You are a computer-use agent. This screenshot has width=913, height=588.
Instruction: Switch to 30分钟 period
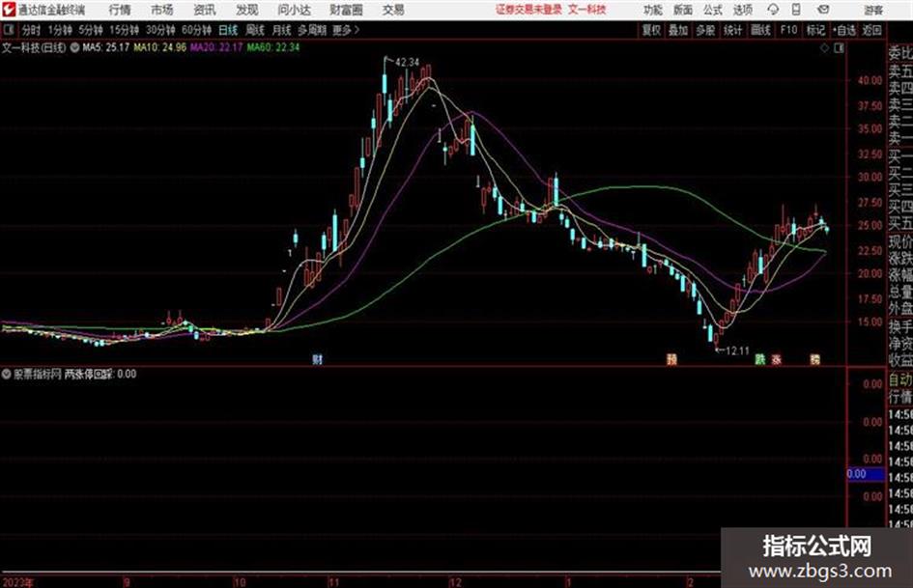point(160,30)
